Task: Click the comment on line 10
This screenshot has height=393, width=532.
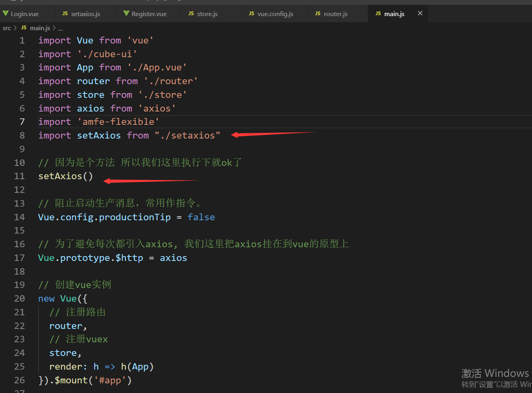Action: pos(140,163)
